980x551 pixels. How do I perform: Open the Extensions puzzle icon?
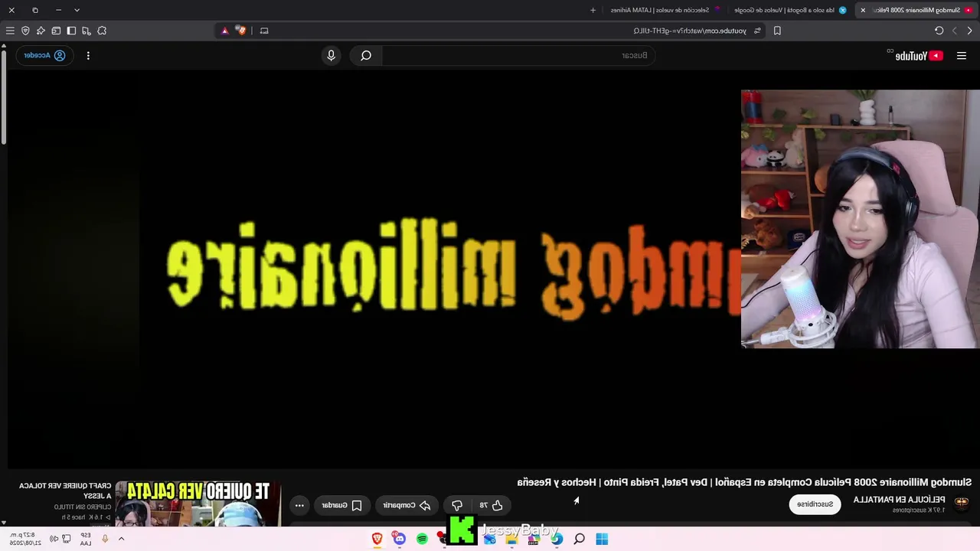point(102,31)
